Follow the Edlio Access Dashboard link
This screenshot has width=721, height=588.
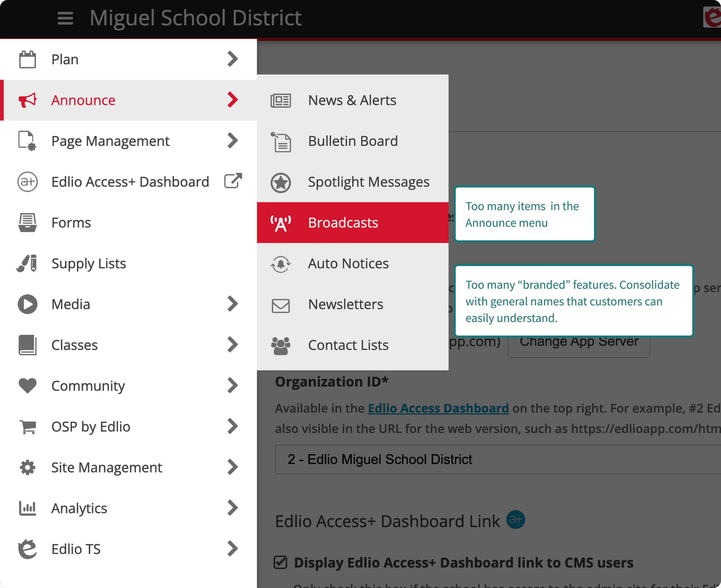[438, 408]
